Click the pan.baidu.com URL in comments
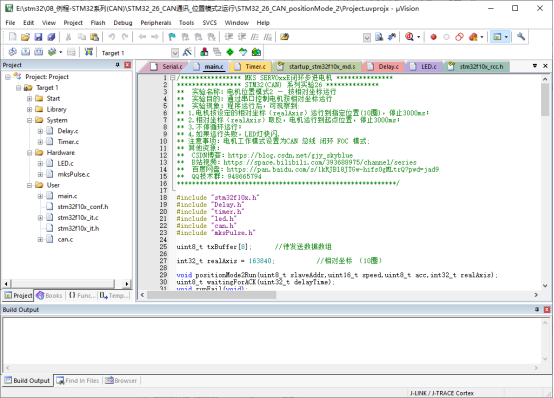This screenshot has height=398, width=554. tap(332, 169)
